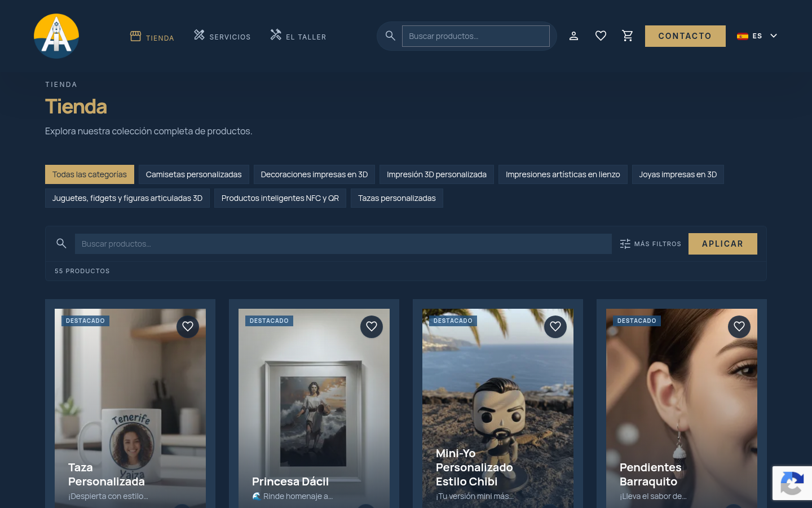Open Más Filtros options

click(651, 244)
